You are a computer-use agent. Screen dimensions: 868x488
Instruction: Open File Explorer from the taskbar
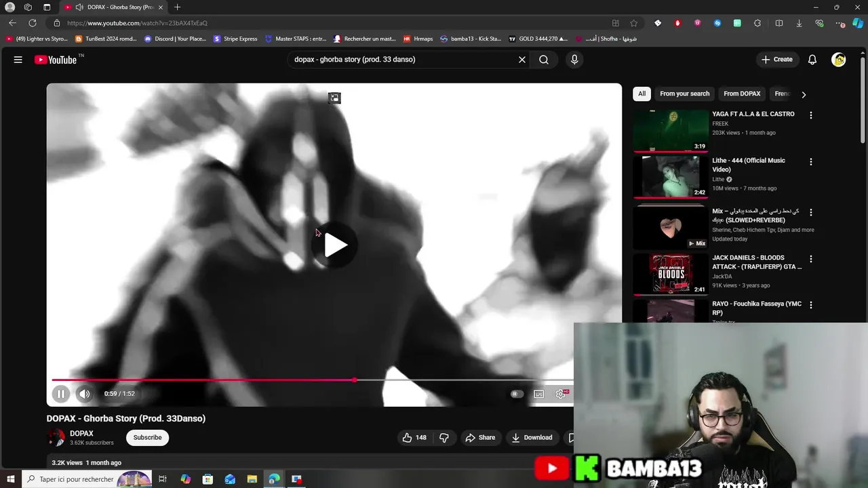point(252,479)
